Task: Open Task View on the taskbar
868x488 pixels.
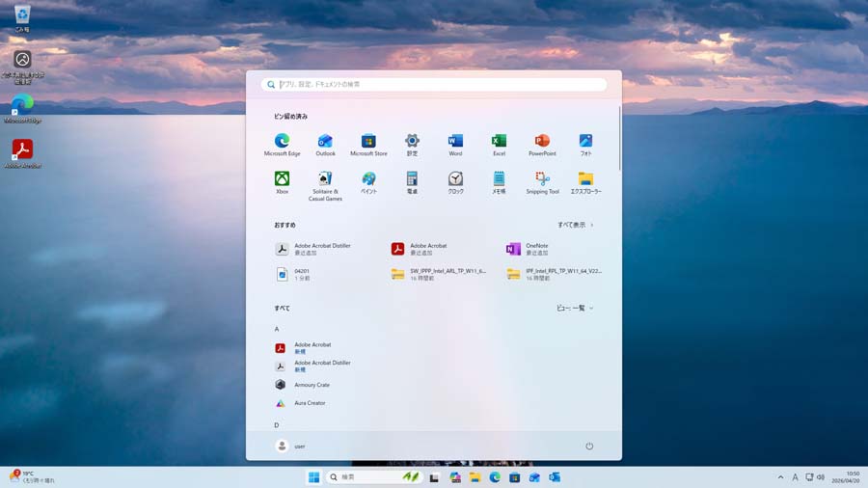Action: point(434,477)
